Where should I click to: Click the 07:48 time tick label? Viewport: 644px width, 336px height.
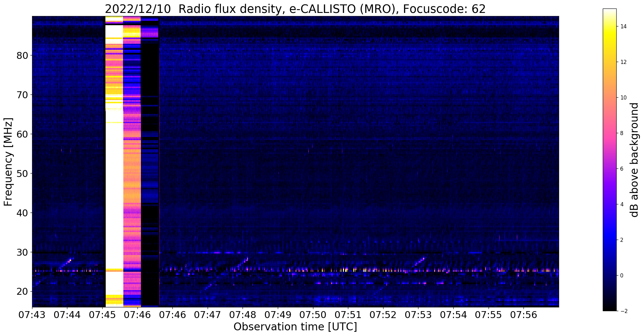coord(243,314)
